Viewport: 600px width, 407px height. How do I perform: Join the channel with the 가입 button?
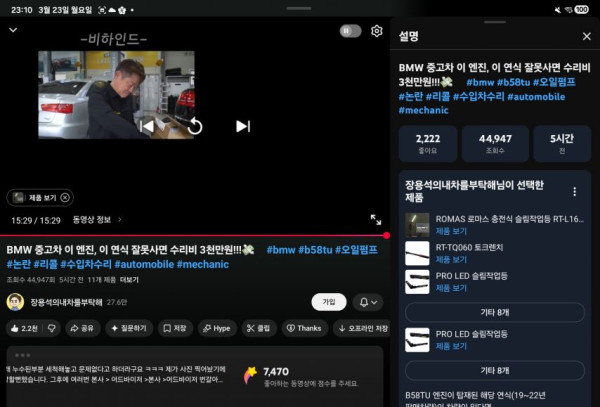tap(329, 302)
